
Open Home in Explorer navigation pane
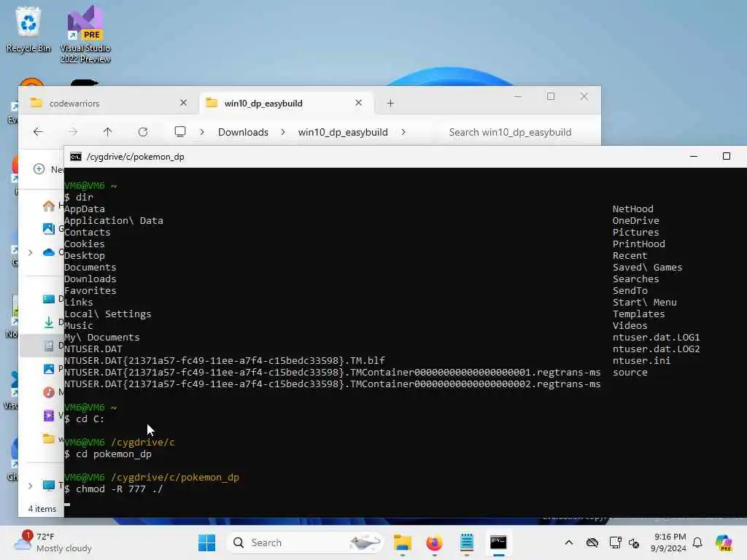pyautogui.click(x=49, y=206)
